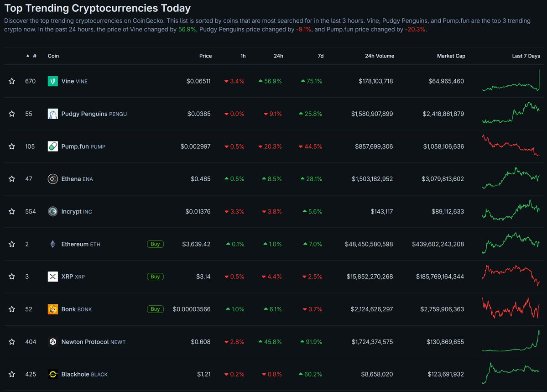Sort table by Coin column header
Viewport: 547px width, 392px height.
pos(53,56)
